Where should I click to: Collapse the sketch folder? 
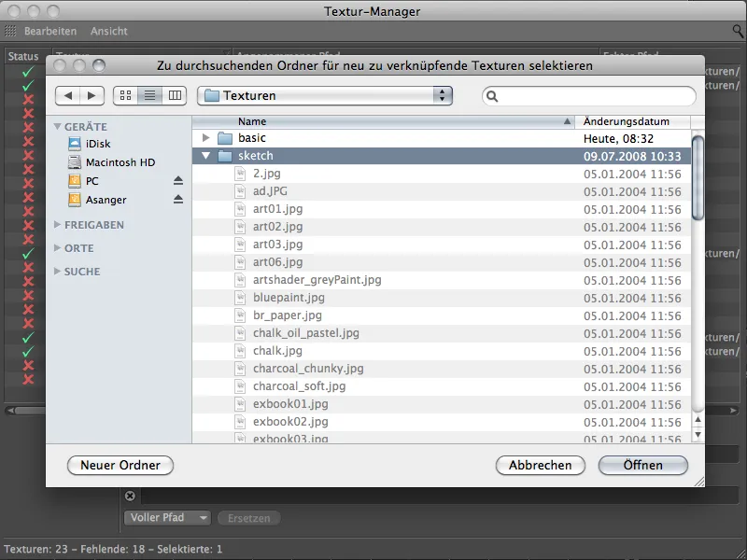click(x=205, y=156)
